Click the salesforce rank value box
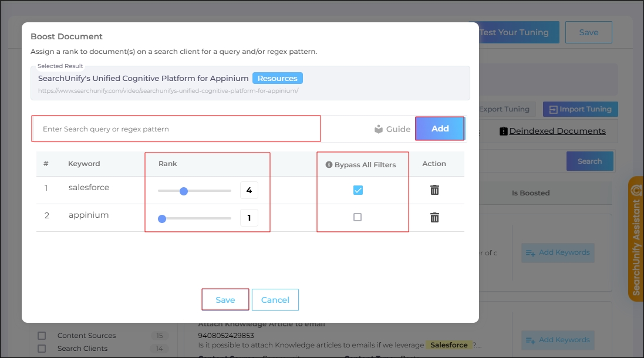This screenshot has height=358, width=644. tap(249, 190)
